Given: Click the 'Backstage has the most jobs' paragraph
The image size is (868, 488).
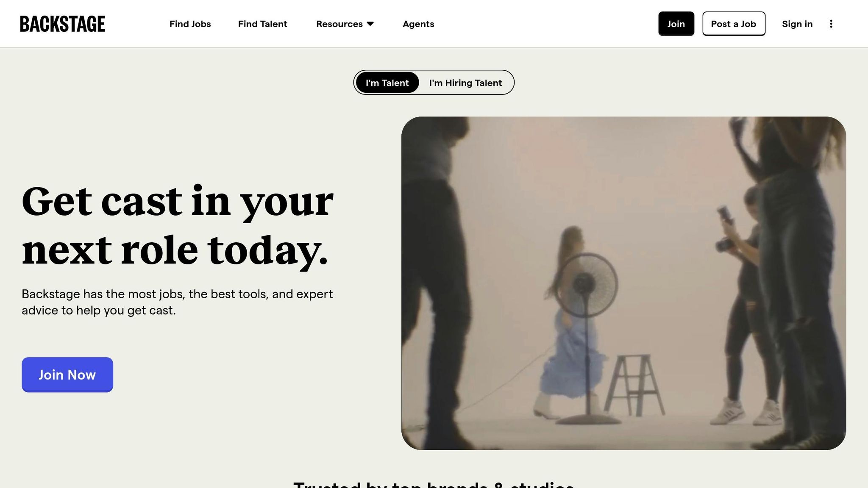Looking at the screenshot, I should [x=177, y=302].
